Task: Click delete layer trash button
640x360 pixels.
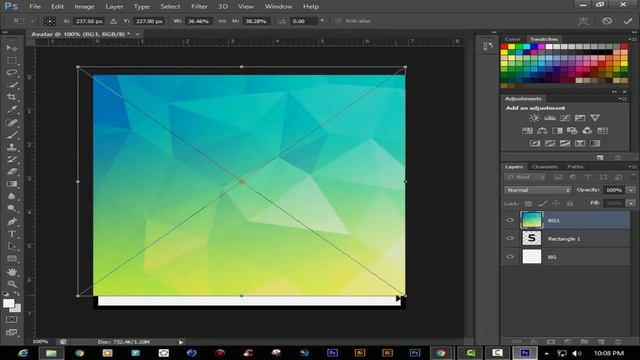Action: tap(618, 341)
